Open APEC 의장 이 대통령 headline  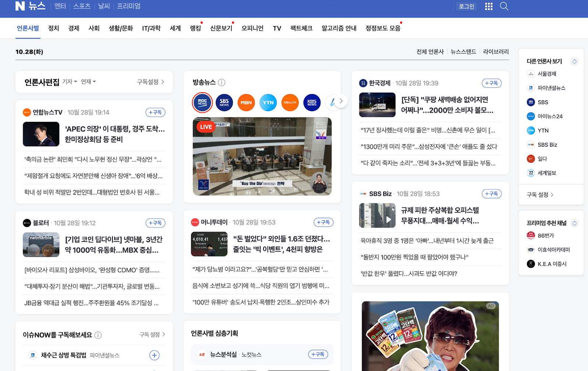(115, 134)
